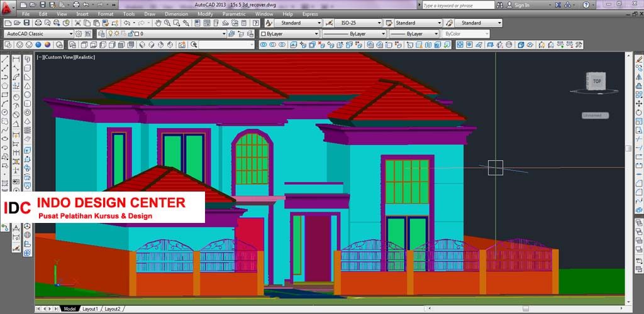The width and height of the screenshot is (644, 314).
Task: Click the Plot printer icon in Standard toolbar
Action: pos(38,23)
